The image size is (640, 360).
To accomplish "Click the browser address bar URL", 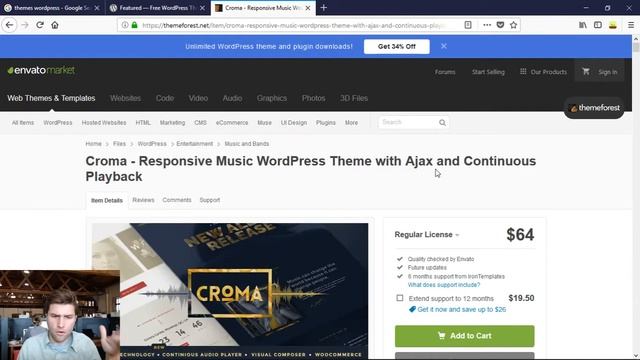I will coord(294,25).
